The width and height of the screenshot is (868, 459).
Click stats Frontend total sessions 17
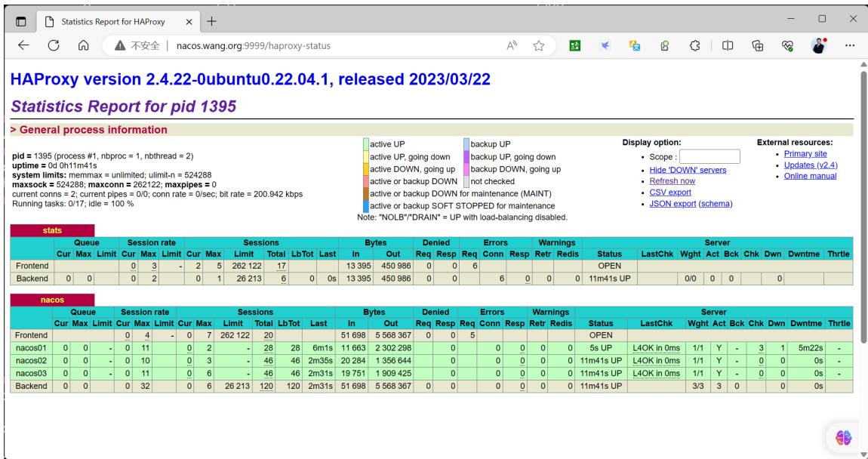coord(282,266)
